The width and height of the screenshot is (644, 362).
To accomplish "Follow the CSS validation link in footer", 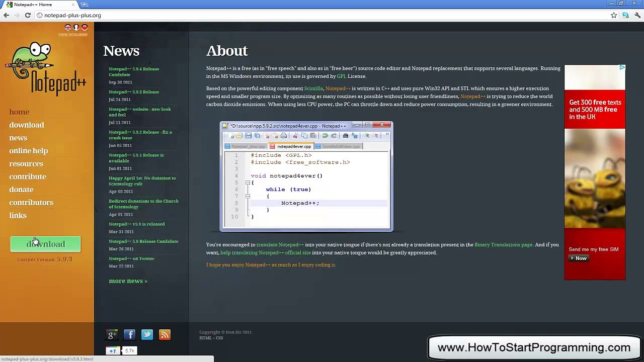I will (219, 338).
